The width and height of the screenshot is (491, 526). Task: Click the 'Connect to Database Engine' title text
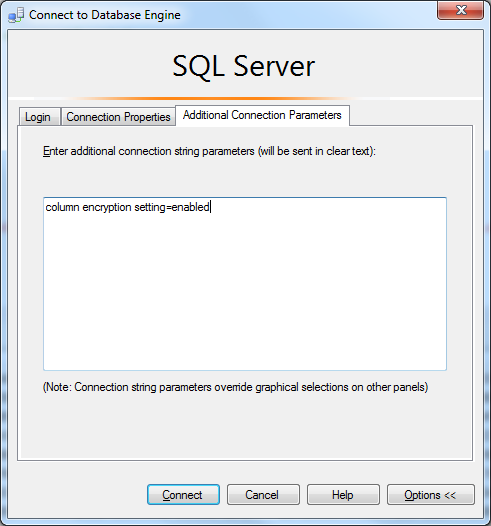pyautogui.click(x=105, y=15)
